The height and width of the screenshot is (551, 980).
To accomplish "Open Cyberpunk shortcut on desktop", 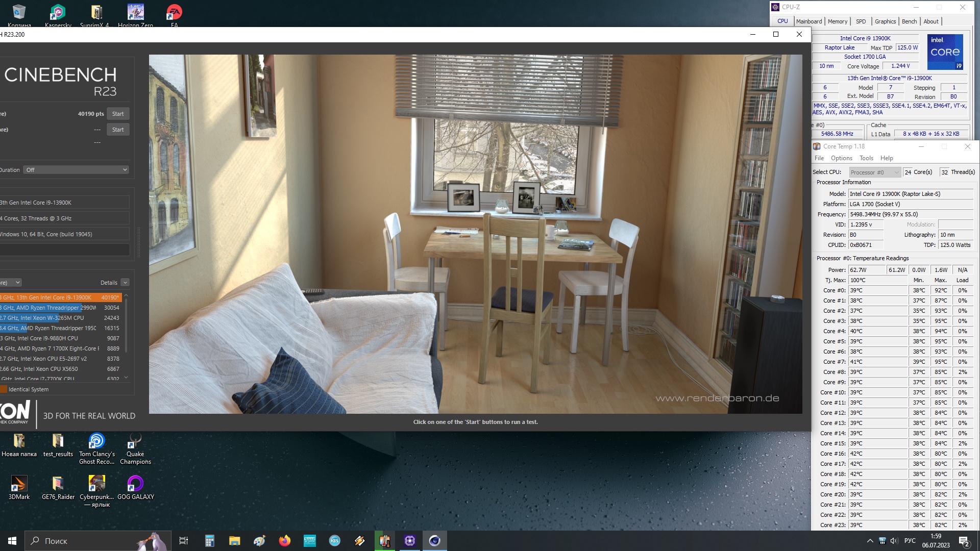I will (x=96, y=484).
